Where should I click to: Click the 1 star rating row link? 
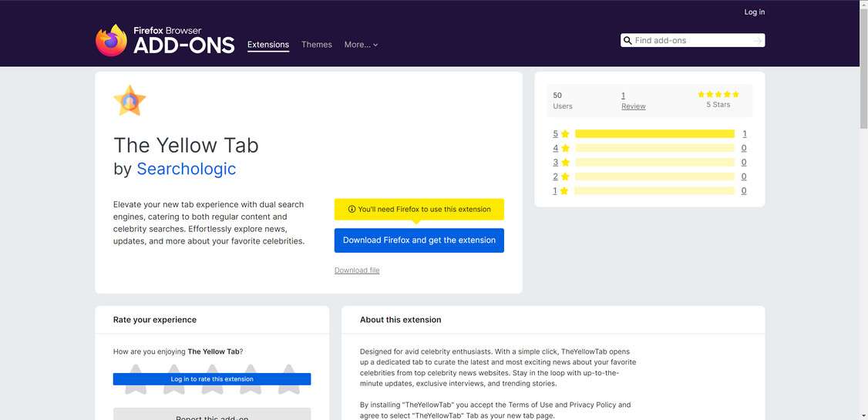click(x=560, y=191)
